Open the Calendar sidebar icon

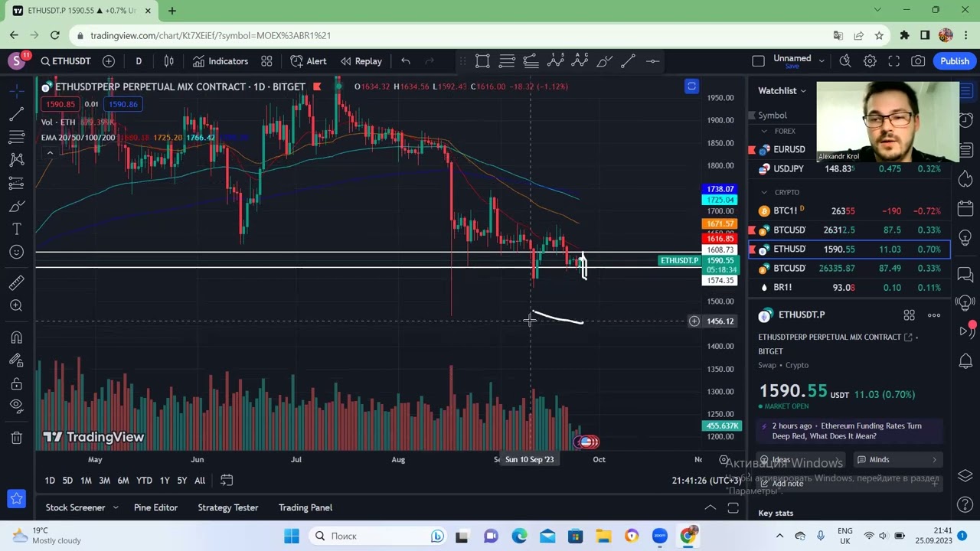965,208
